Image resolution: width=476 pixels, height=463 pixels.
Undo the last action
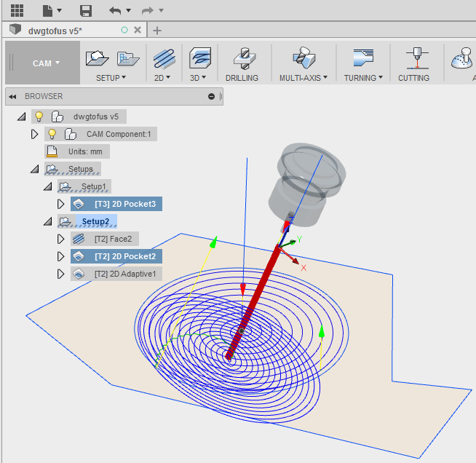click(x=115, y=10)
